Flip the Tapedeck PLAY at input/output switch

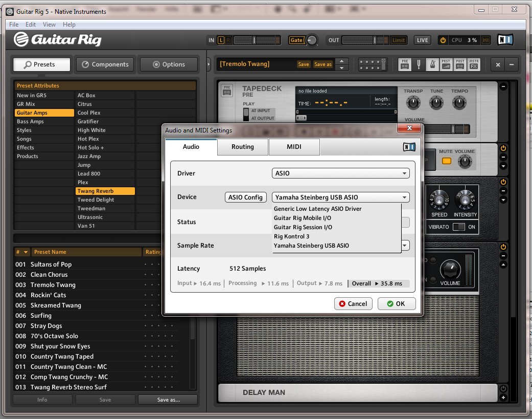[246, 115]
